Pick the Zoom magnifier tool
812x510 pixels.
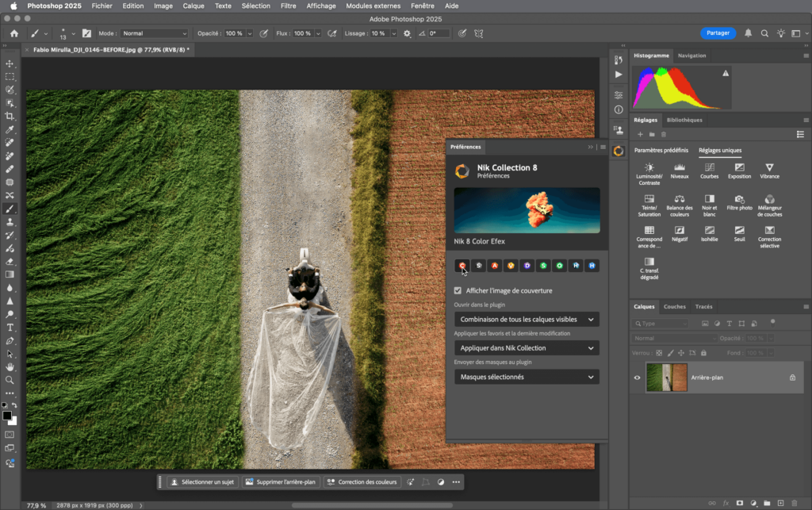(x=10, y=380)
